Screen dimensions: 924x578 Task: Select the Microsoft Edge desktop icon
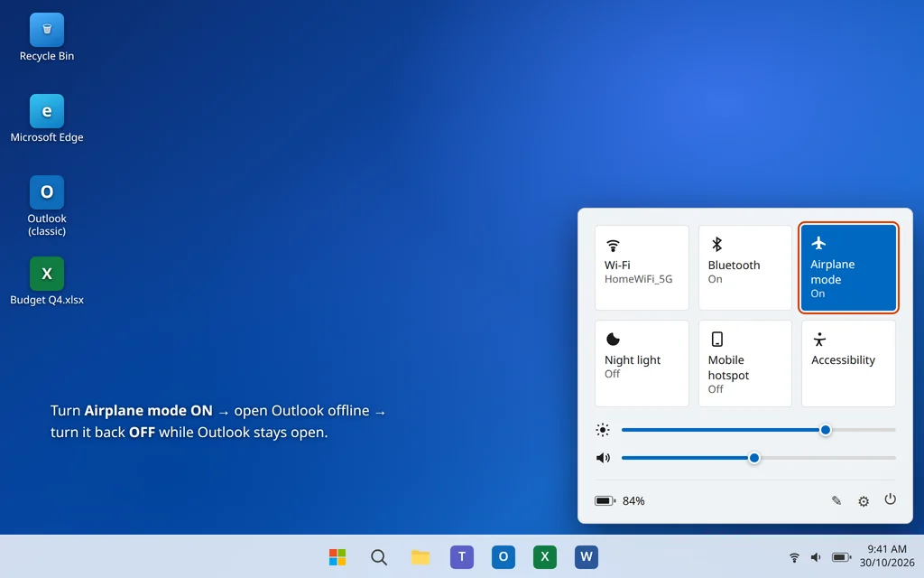point(47,118)
